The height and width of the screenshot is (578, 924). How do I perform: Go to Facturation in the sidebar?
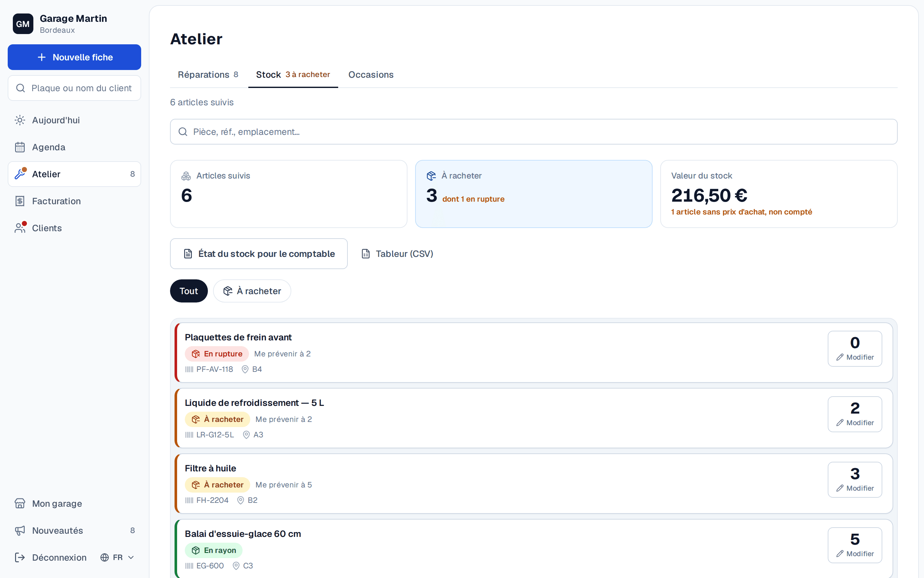point(74,201)
